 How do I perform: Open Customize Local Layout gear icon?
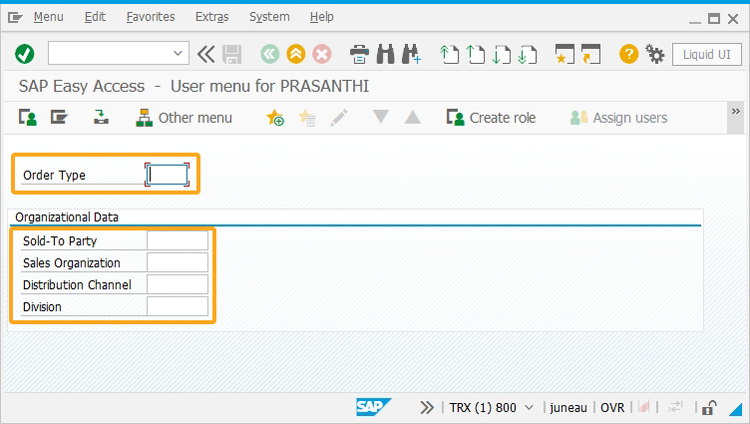click(655, 54)
